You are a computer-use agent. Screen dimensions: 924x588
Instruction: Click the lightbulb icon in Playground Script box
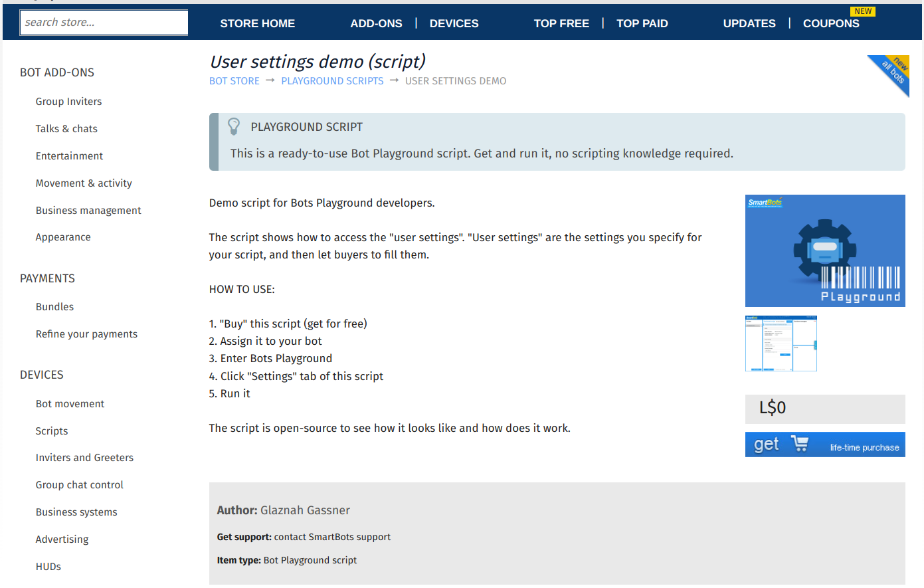(234, 126)
